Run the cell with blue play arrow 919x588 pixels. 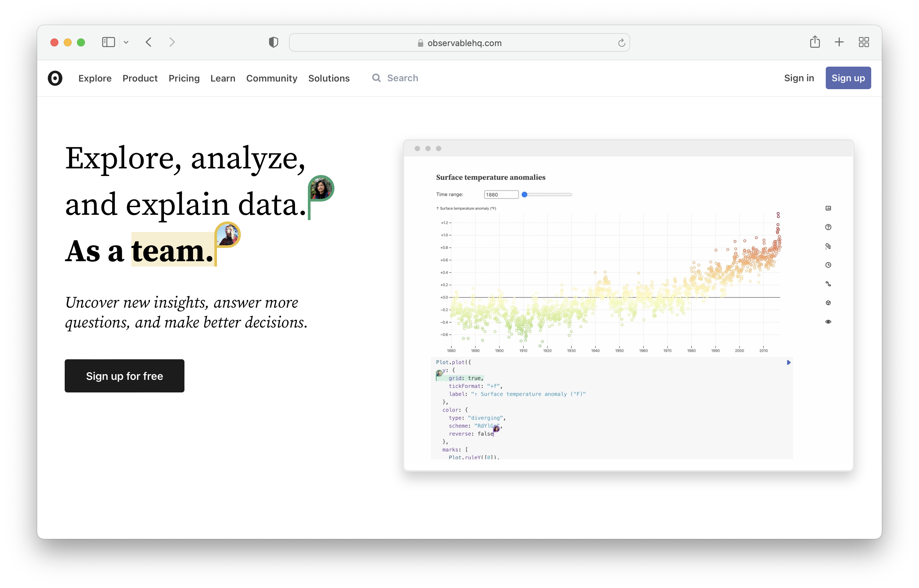click(x=788, y=362)
